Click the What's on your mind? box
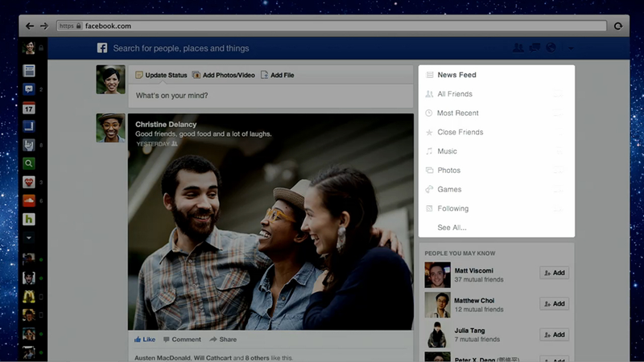This screenshot has width=644, height=362. point(270,96)
